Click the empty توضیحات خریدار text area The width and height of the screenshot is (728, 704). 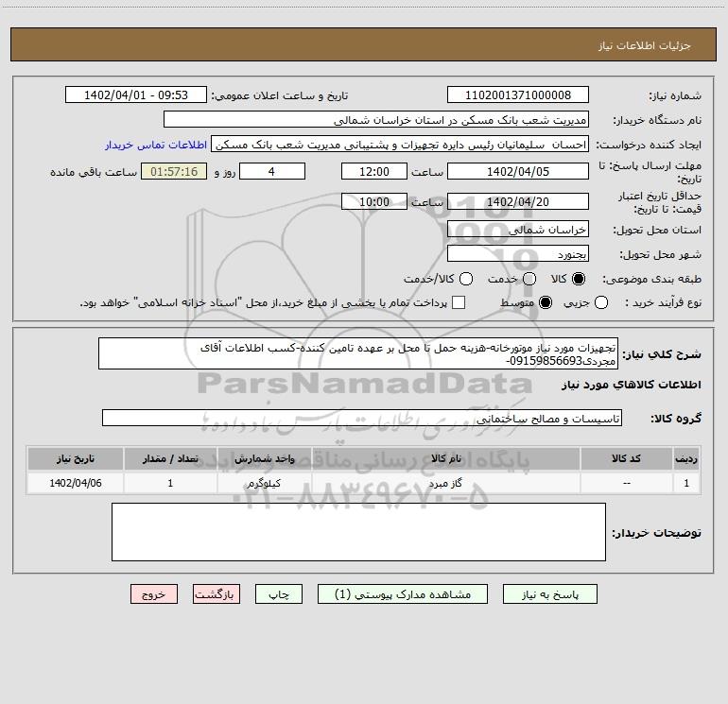tap(359, 532)
